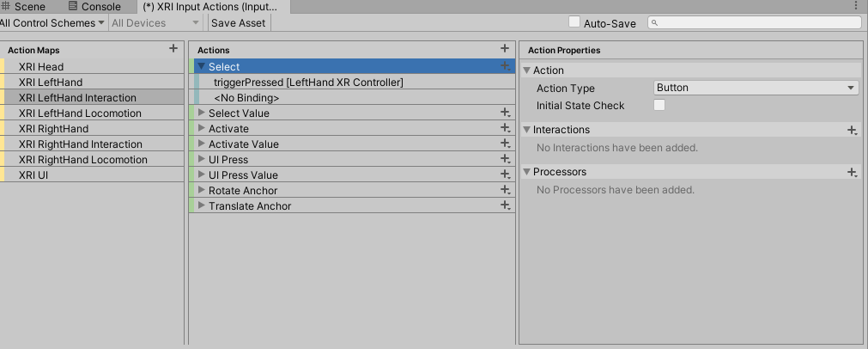
Task: Add binding to Translate Anchor action
Action: pyautogui.click(x=506, y=205)
